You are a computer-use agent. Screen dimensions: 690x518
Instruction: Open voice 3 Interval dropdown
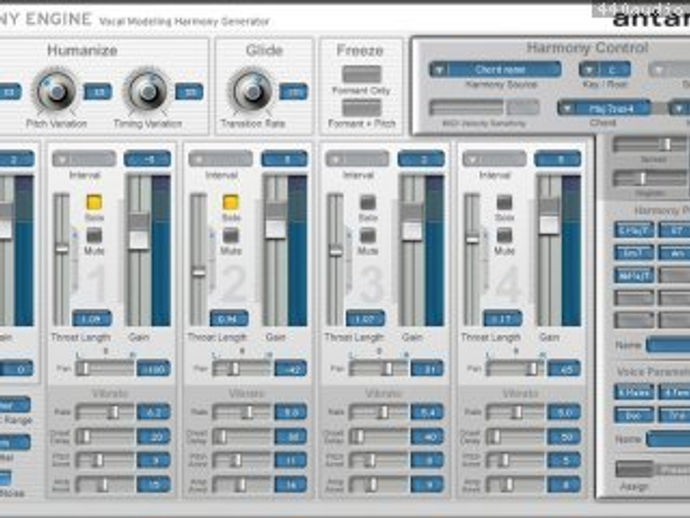coord(357,159)
